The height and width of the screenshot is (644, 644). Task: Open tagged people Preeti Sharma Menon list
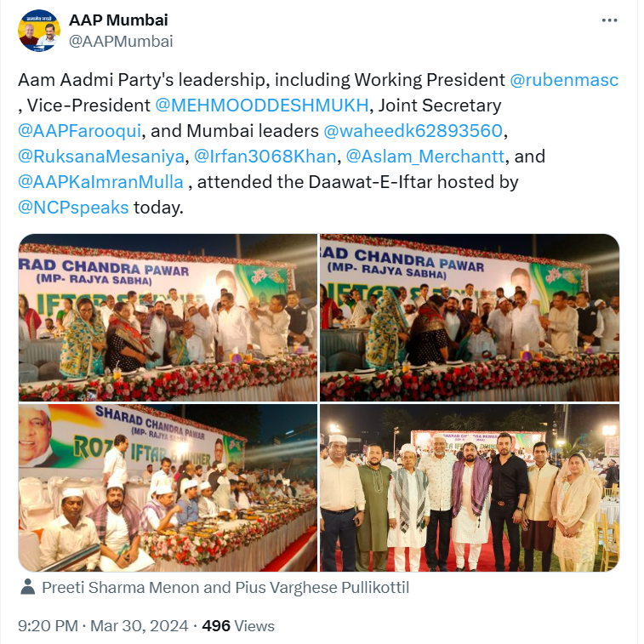pyautogui.click(x=225, y=587)
